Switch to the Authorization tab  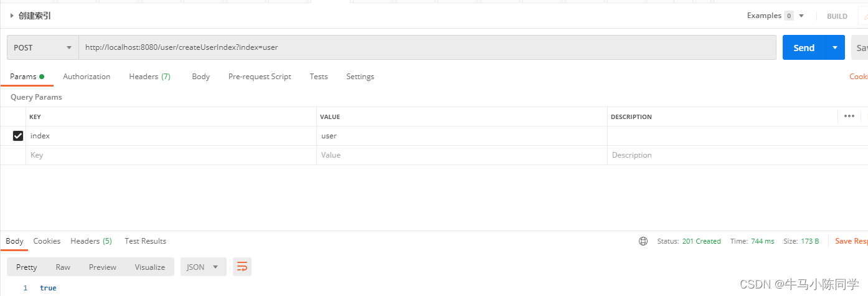87,77
